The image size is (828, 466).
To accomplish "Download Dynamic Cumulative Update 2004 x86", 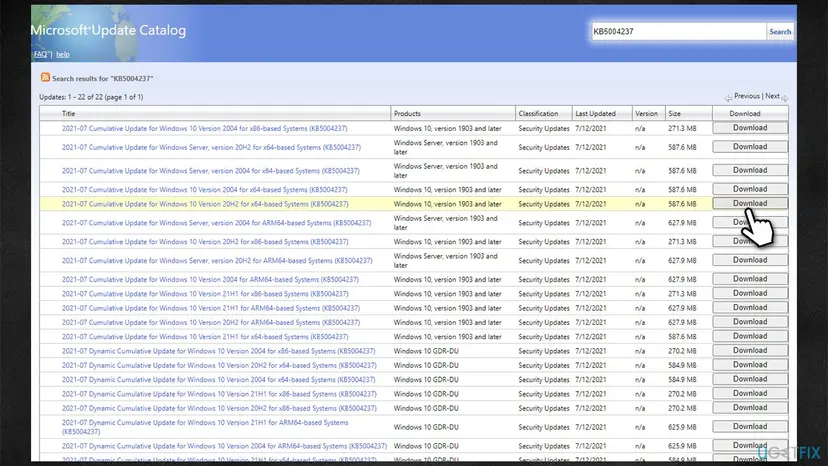I will 750,350.
